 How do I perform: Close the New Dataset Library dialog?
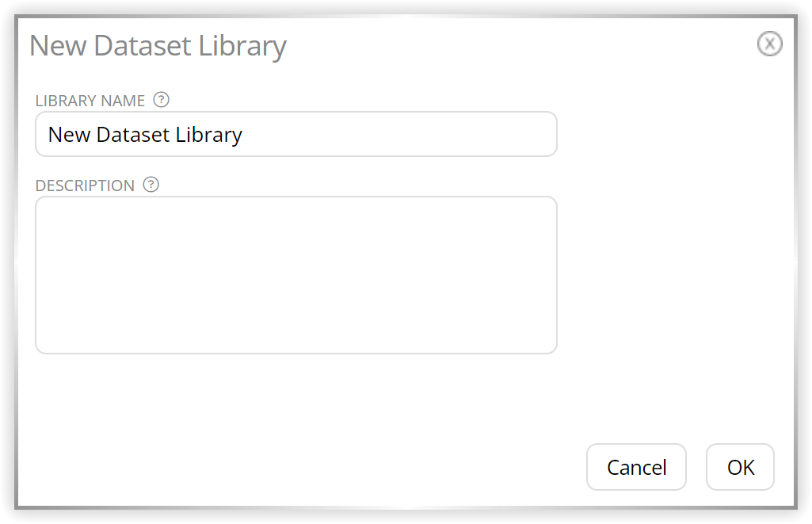769,44
